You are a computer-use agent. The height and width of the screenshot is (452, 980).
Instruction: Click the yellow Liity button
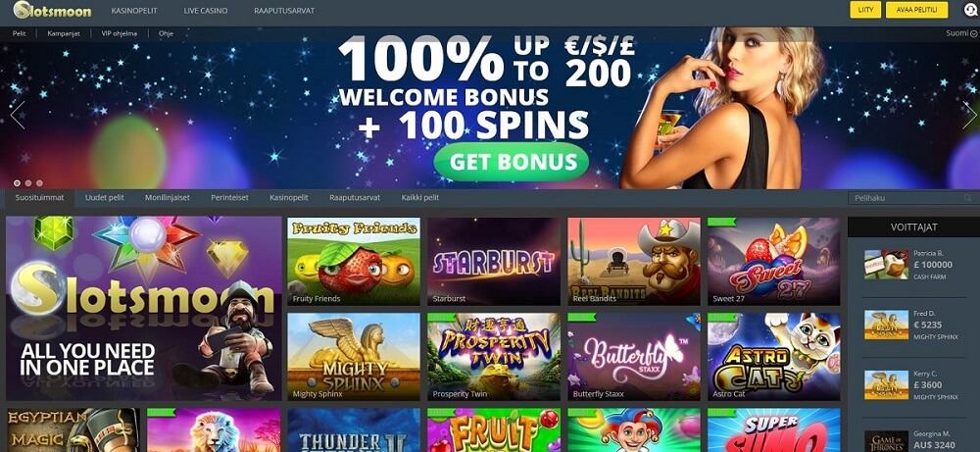click(x=865, y=10)
